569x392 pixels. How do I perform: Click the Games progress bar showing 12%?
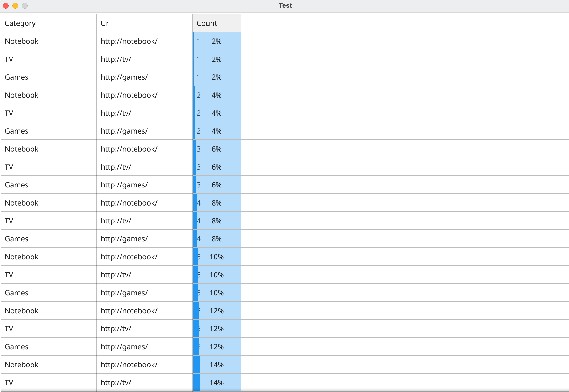click(x=216, y=346)
